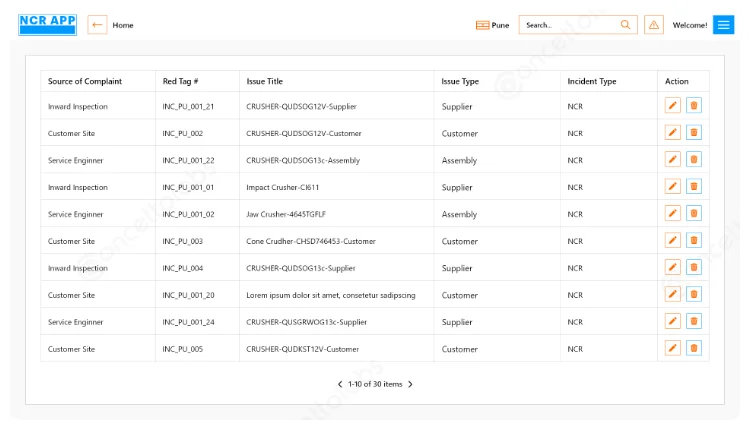Image resolution: width=750 pixels, height=430 pixels.
Task: Edit the INC_PU_005 record
Action: [673, 349]
